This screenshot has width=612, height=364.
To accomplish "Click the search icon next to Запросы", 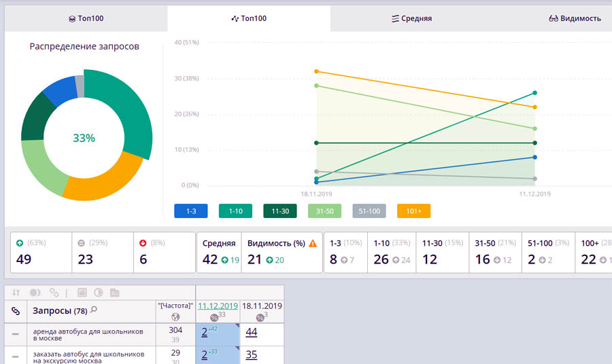I will (94, 310).
